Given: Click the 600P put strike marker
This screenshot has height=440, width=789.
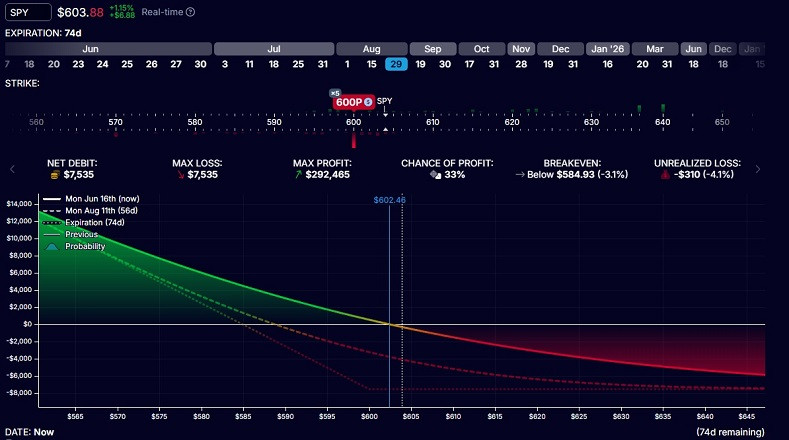Looking at the screenshot, I should (x=353, y=102).
